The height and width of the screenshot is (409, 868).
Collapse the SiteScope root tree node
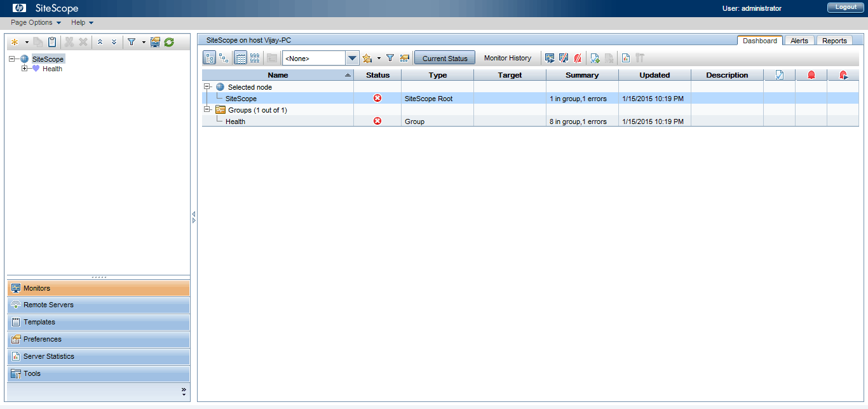12,59
